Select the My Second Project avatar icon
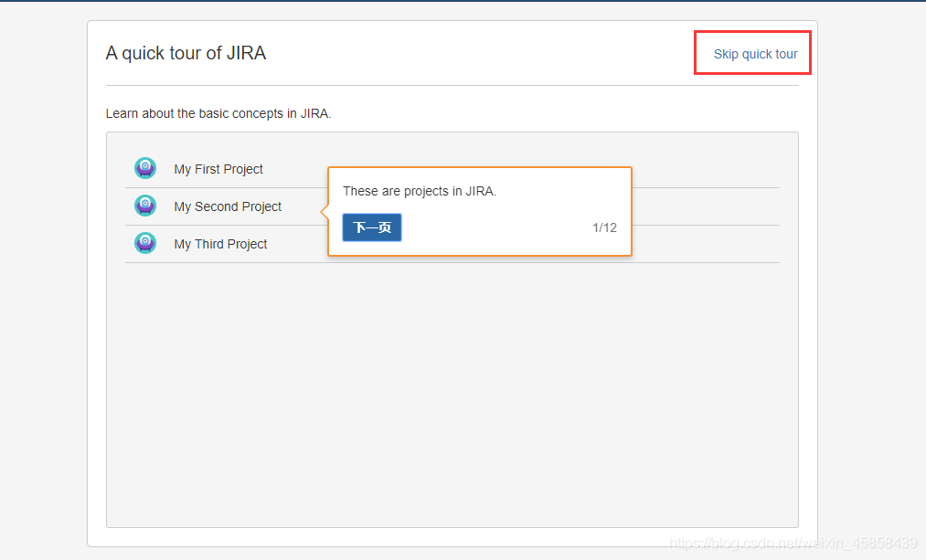Viewport: 926px width, 560px height. point(145,206)
